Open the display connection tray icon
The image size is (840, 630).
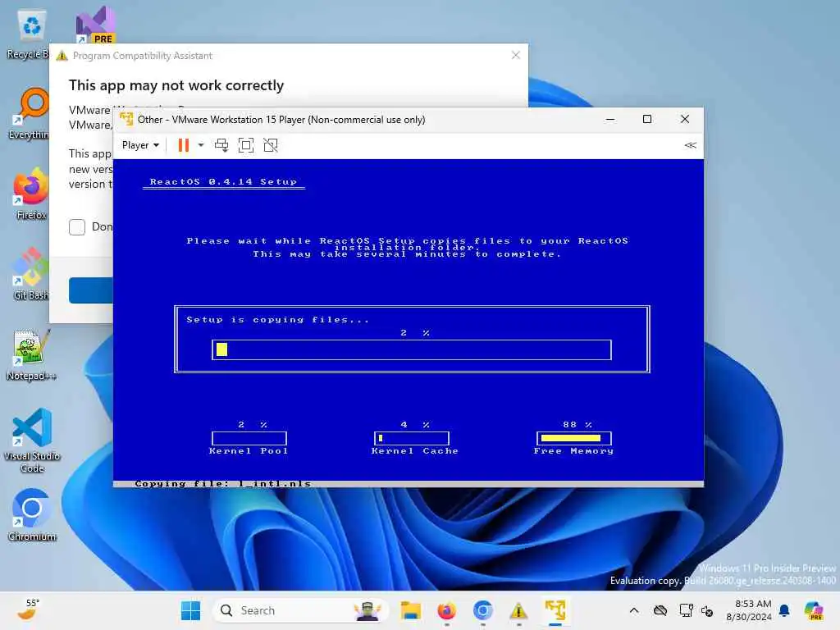pos(687,610)
